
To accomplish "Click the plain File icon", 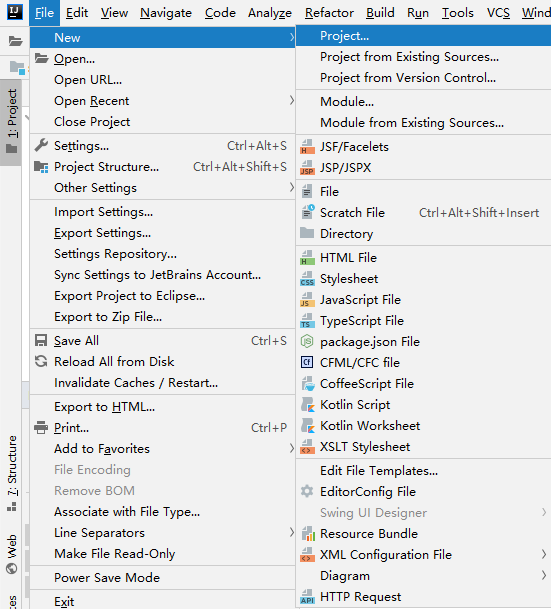I will (307, 191).
